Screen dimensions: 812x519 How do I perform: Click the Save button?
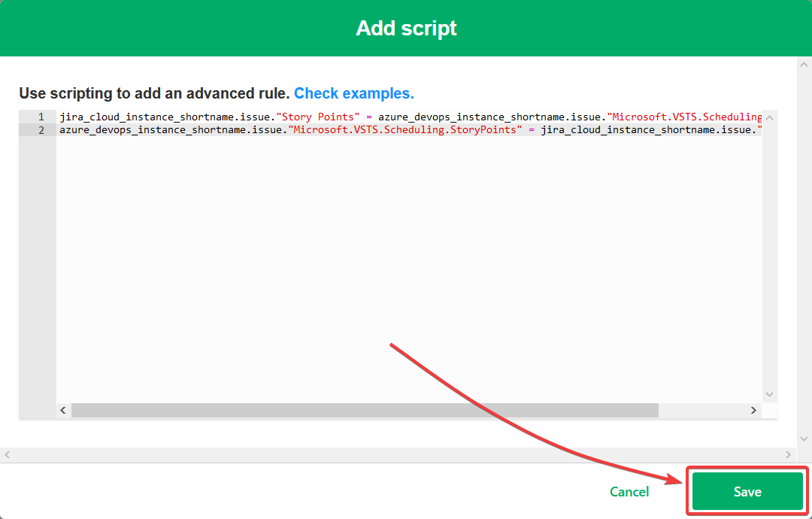pyautogui.click(x=747, y=491)
